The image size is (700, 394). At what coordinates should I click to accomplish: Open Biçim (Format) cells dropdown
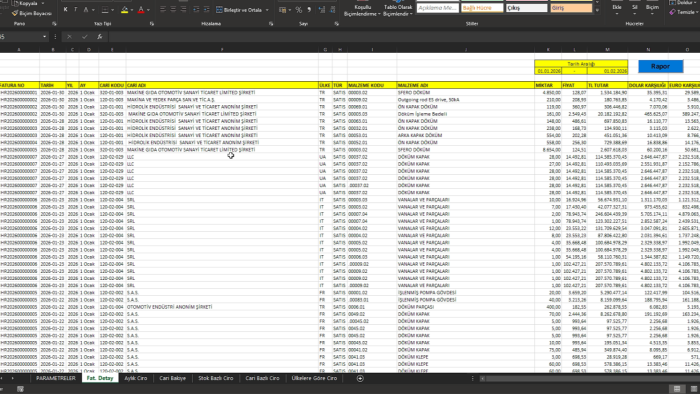click(x=652, y=10)
